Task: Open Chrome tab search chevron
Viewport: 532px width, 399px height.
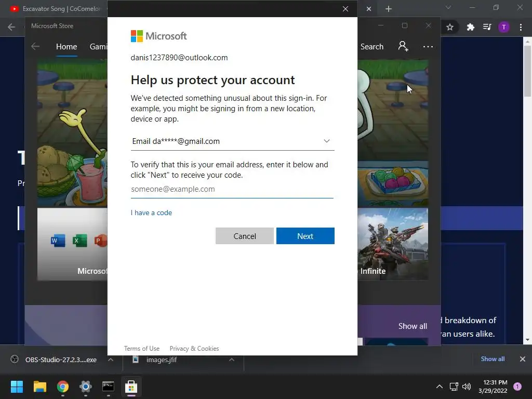Action: pos(448,7)
